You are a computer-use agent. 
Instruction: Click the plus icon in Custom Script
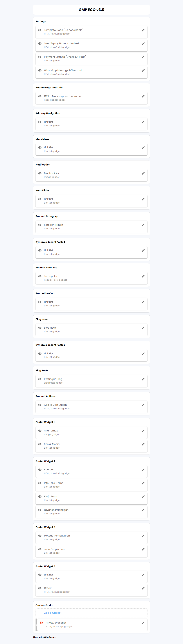pyautogui.click(x=40, y=613)
